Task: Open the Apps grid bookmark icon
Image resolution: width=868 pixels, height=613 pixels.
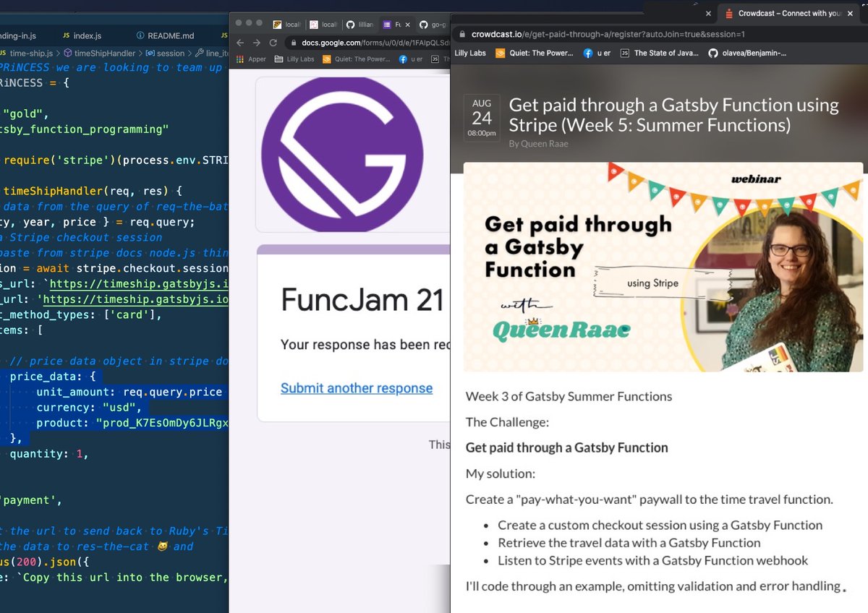Action: pyautogui.click(x=241, y=59)
